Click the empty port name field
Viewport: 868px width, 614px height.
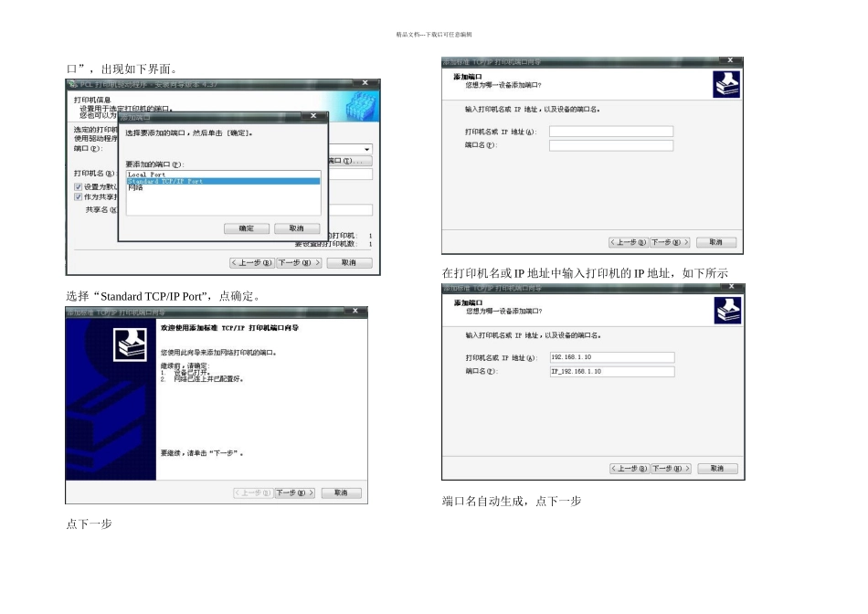pyautogui.click(x=611, y=145)
